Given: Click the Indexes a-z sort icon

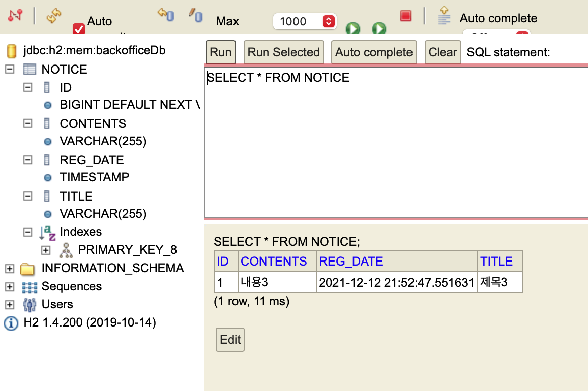Looking at the screenshot, I should coord(47,233).
